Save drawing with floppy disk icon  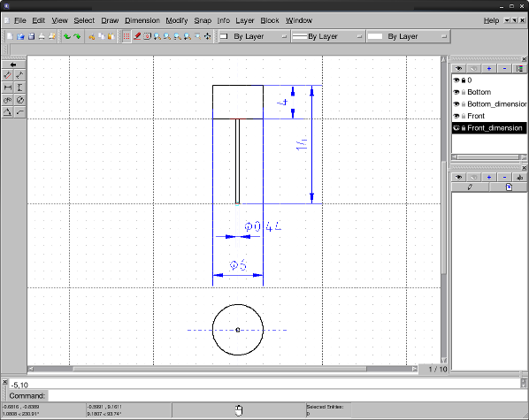31,36
